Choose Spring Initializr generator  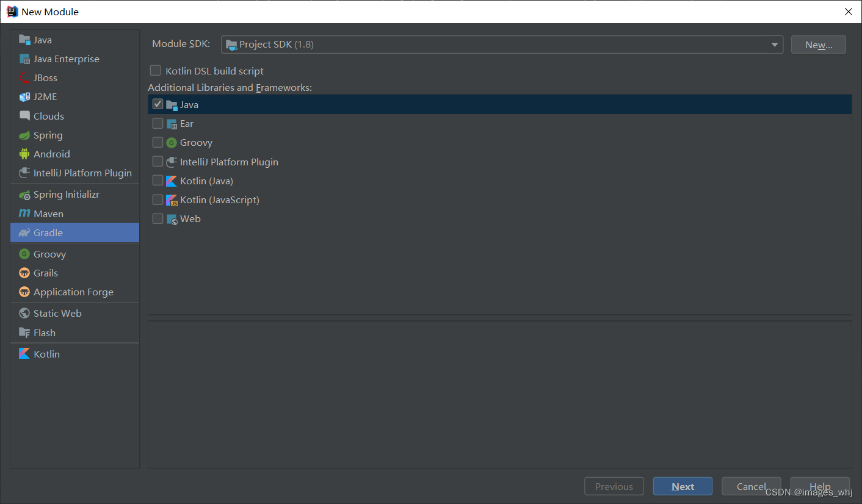[x=74, y=194]
